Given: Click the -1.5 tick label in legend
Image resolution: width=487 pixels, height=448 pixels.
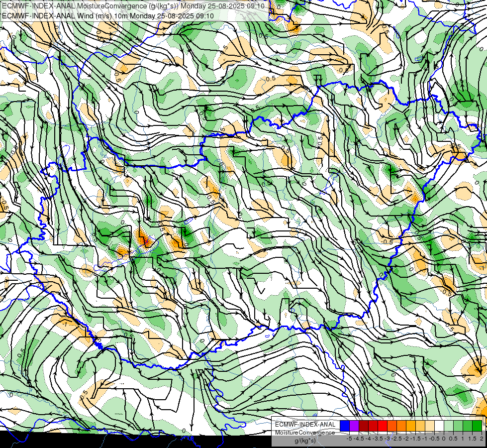Looking at the screenshot, I should (415, 439).
